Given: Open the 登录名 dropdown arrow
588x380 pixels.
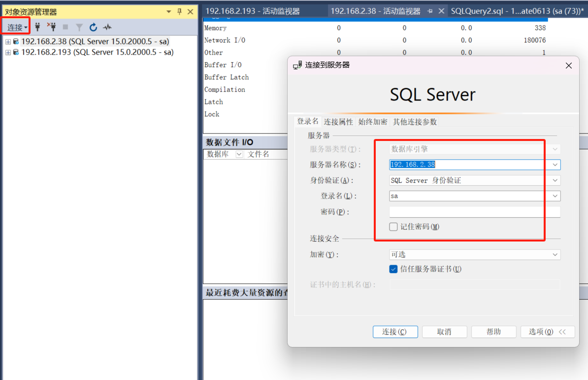Looking at the screenshot, I should 555,196.
